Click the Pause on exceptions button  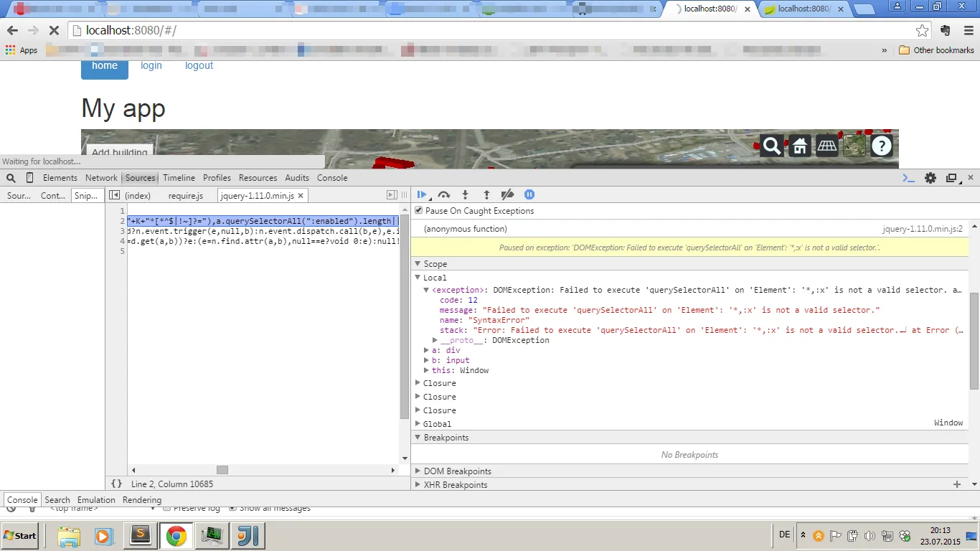tap(529, 194)
